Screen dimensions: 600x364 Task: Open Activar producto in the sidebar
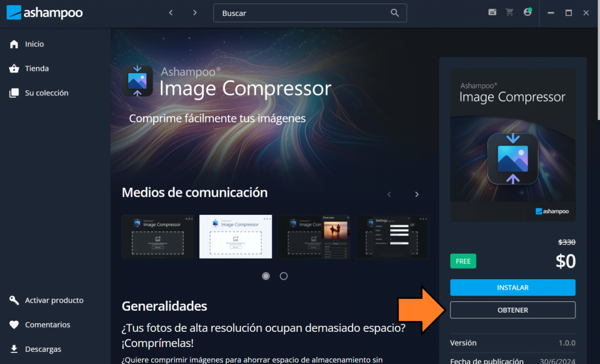55,300
